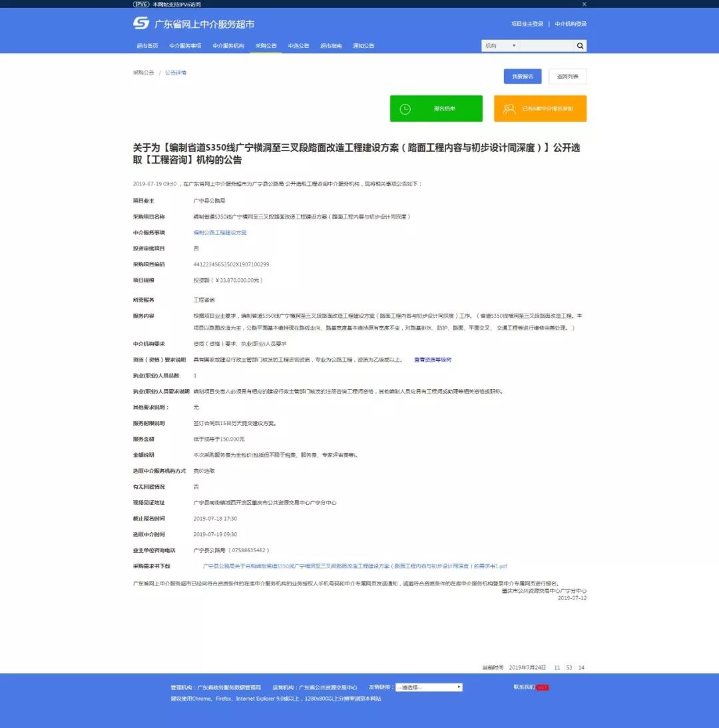Open 通知公告 nav tab
This screenshot has width=719, height=728.
(363, 45)
